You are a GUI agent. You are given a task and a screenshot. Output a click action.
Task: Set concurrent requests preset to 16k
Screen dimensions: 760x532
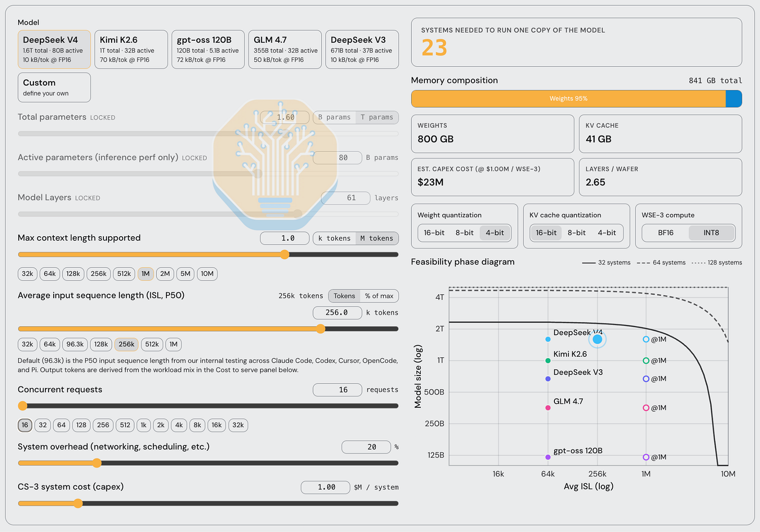[x=217, y=425]
